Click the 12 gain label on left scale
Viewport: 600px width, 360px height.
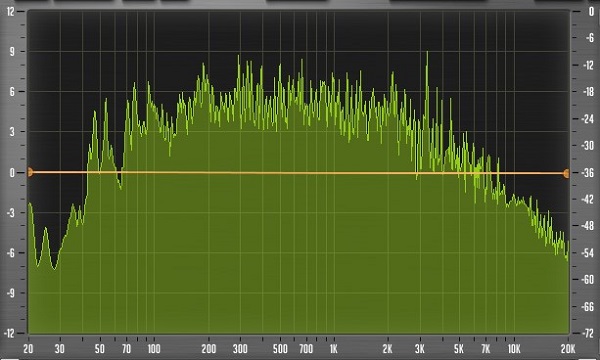tap(10, 11)
